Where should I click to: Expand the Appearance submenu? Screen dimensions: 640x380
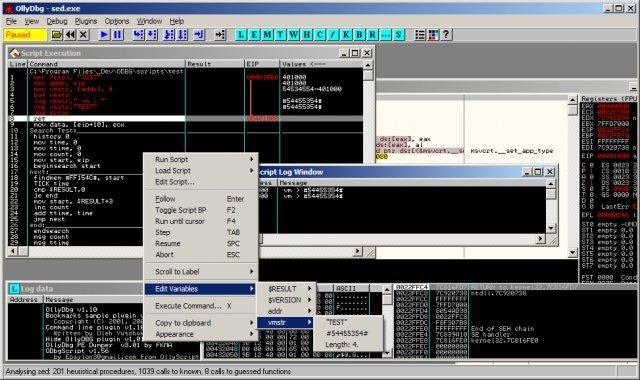click(x=201, y=334)
